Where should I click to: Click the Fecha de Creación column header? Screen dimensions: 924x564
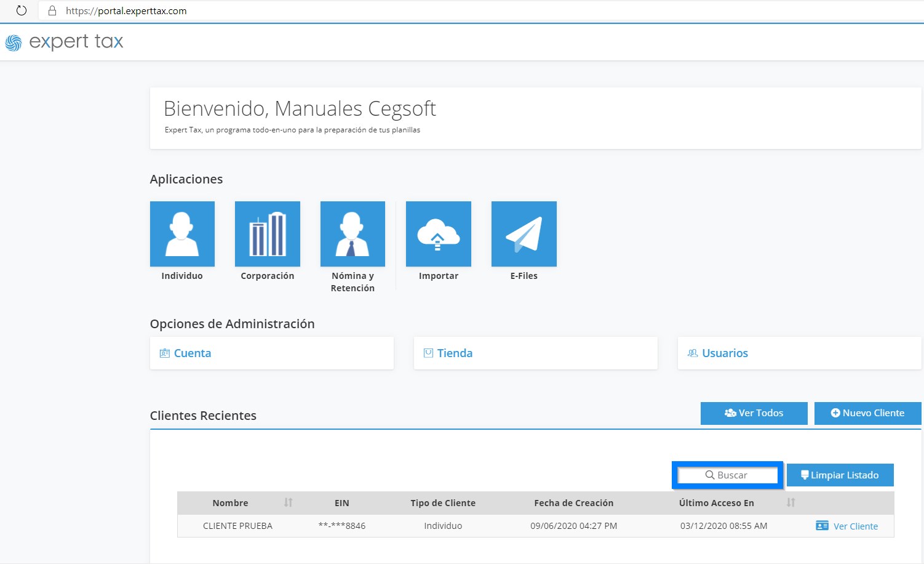[x=574, y=503]
